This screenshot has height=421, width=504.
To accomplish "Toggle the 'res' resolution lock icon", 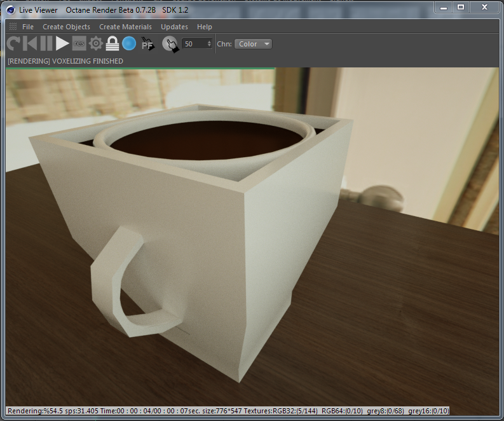I will coord(79,44).
